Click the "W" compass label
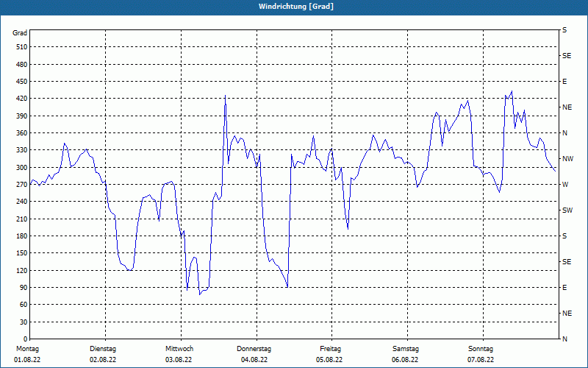588x368 pixels. click(x=565, y=185)
